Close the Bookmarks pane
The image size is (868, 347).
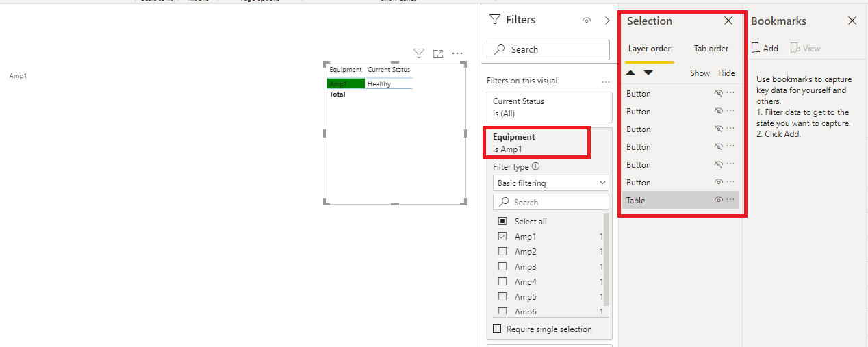pyautogui.click(x=852, y=21)
